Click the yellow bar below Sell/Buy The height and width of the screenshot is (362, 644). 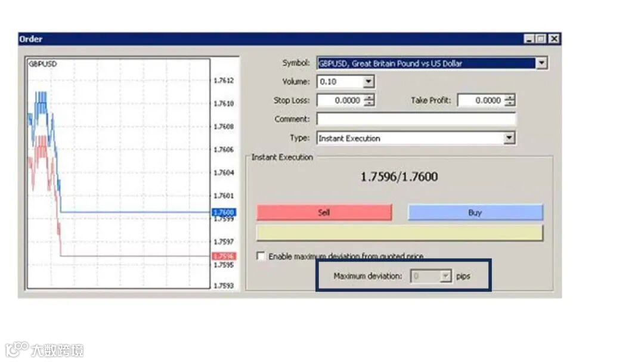(400, 233)
